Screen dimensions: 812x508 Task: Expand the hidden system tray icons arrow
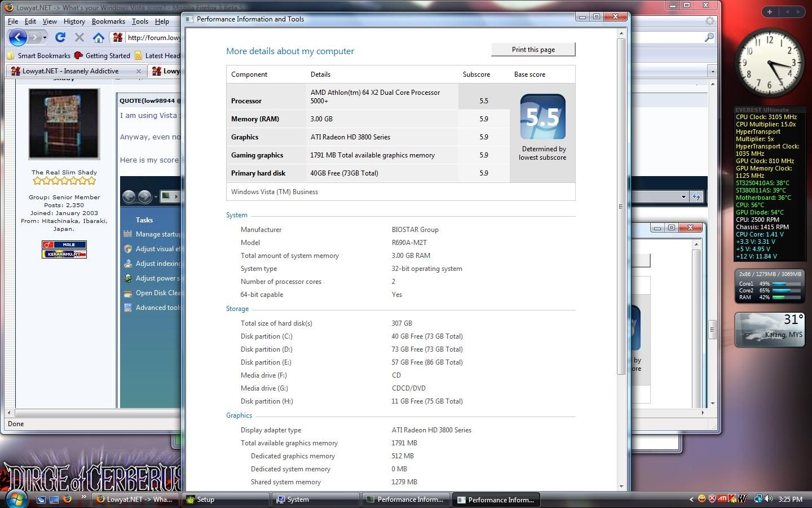click(x=691, y=499)
